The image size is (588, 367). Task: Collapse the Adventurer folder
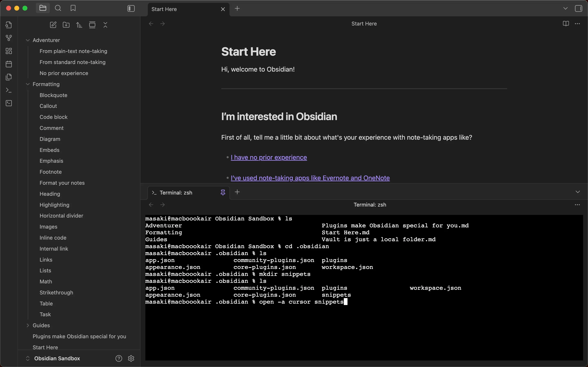click(x=28, y=40)
